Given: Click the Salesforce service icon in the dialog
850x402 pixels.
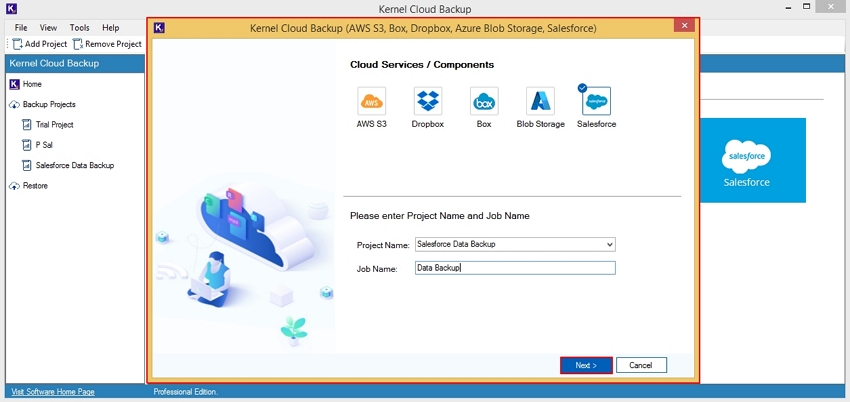Looking at the screenshot, I should click(596, 101).
